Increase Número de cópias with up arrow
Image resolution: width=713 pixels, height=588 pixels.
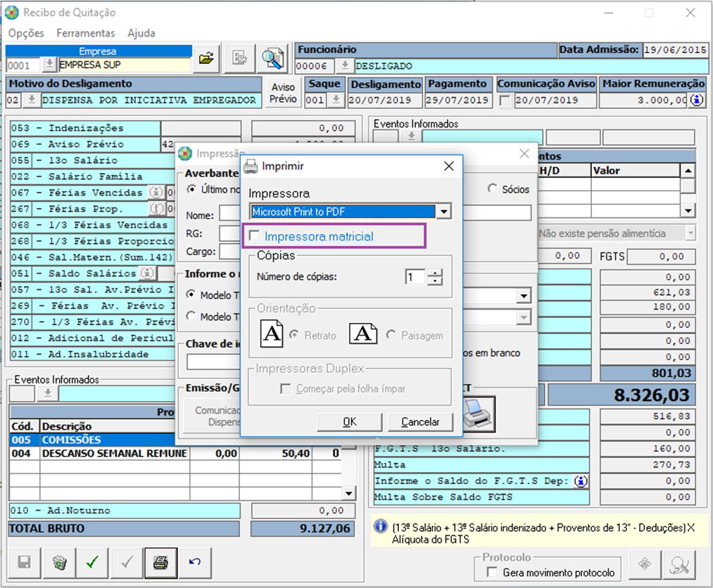[435, 273]
